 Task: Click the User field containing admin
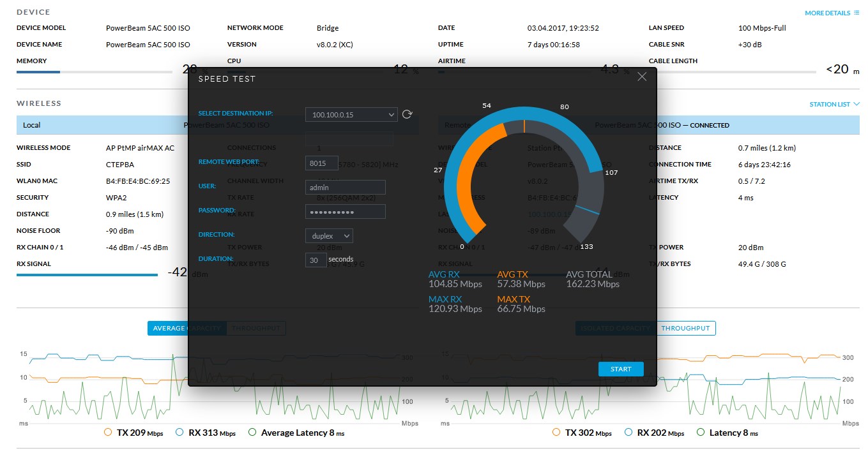(346, 188)
